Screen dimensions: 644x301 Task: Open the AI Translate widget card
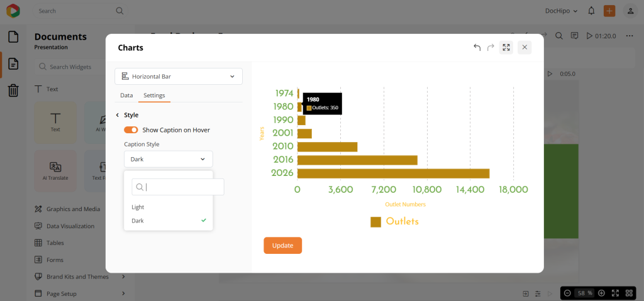(55, 171)
